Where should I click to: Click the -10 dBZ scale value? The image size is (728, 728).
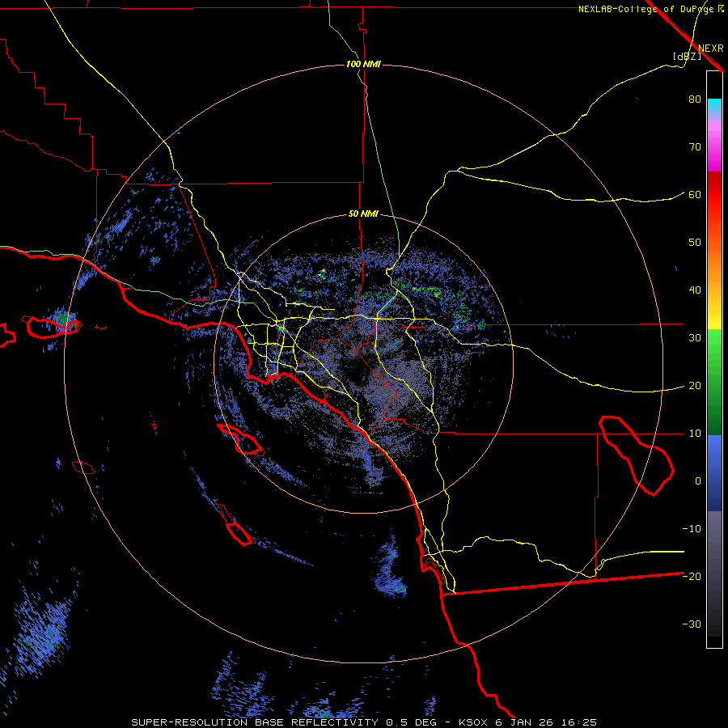coord(692,529)
